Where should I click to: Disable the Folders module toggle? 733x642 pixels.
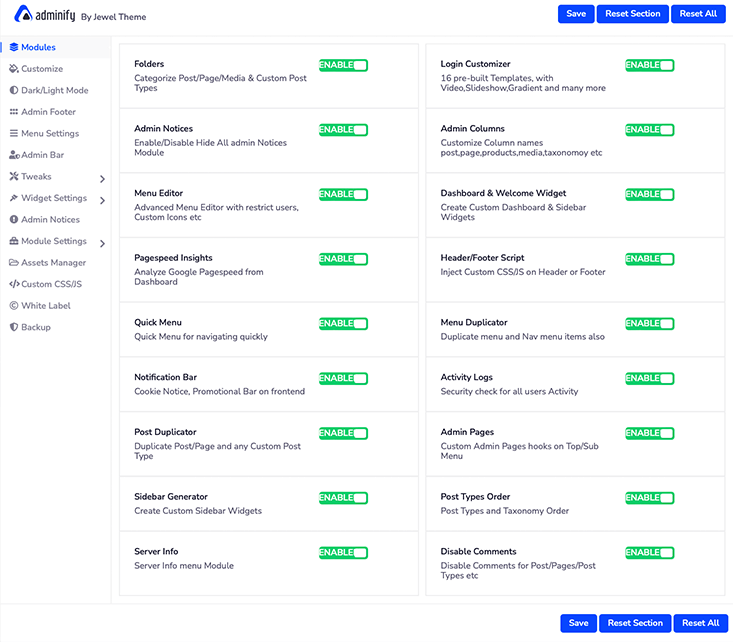(x=343, y=65)
